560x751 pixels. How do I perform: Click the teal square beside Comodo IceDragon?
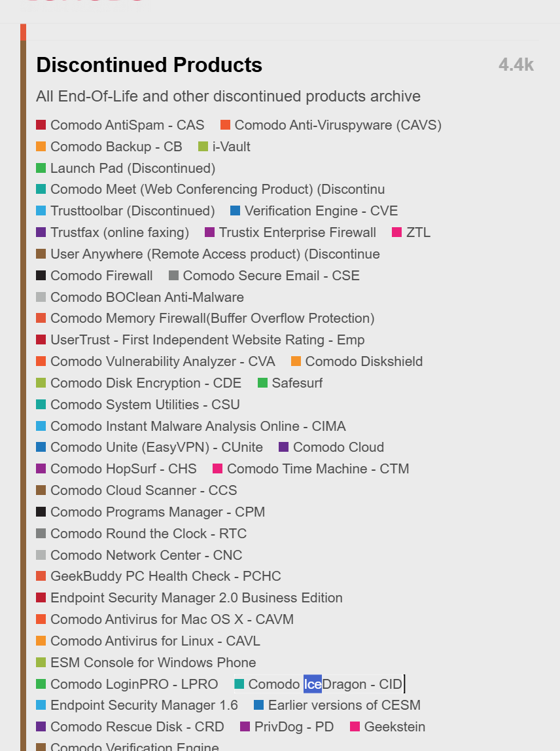[239, 684]
